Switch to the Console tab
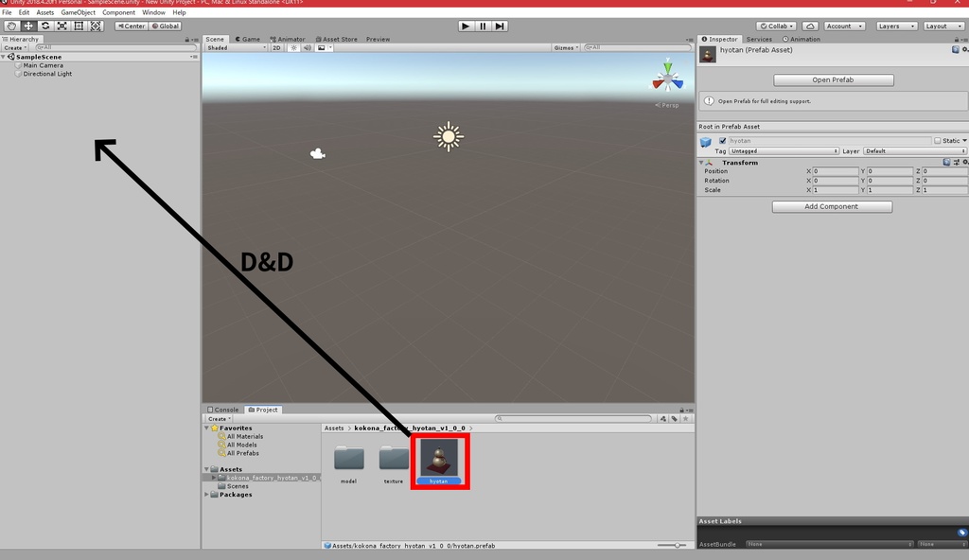969x560 pixels. point(223,410)
